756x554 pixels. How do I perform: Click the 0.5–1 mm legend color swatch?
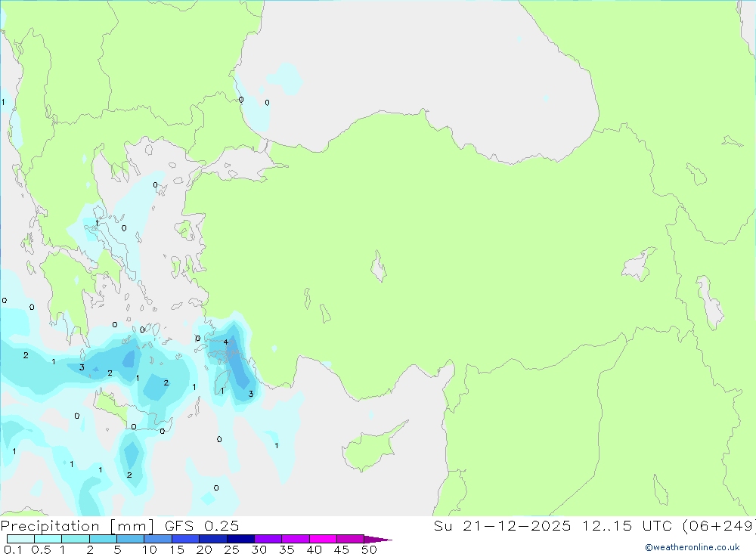pyautogui.click(x=48, y=539)
